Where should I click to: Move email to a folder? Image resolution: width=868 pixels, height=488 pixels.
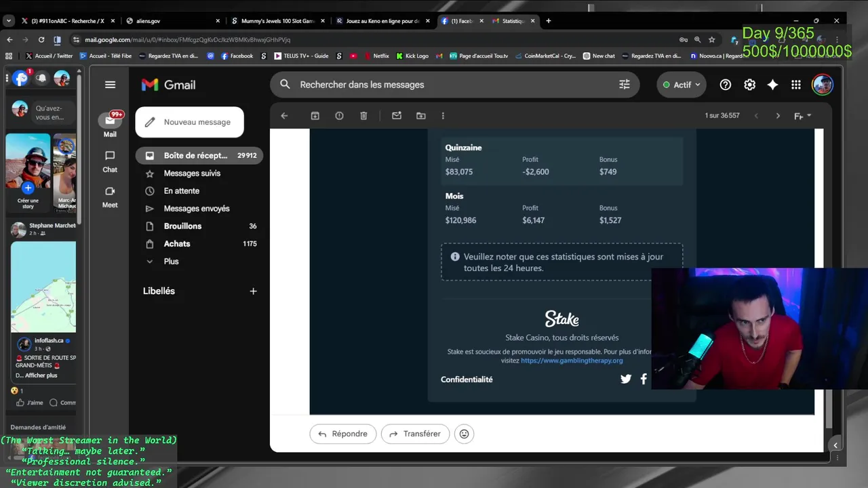[421, 116]
